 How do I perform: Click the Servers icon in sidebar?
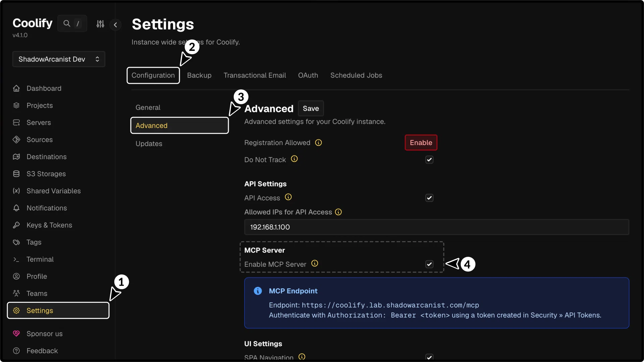click(x=16, y=123)
